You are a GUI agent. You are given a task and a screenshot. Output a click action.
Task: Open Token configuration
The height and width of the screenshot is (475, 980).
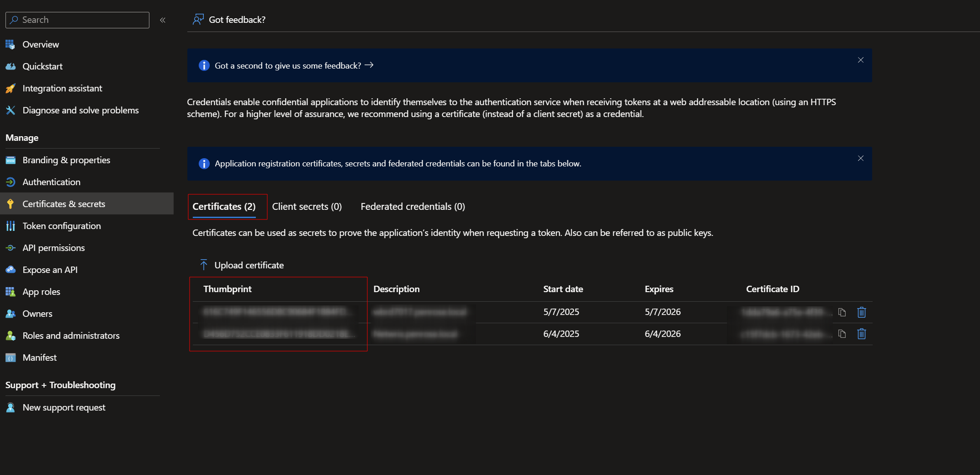[x=62, y=226]
